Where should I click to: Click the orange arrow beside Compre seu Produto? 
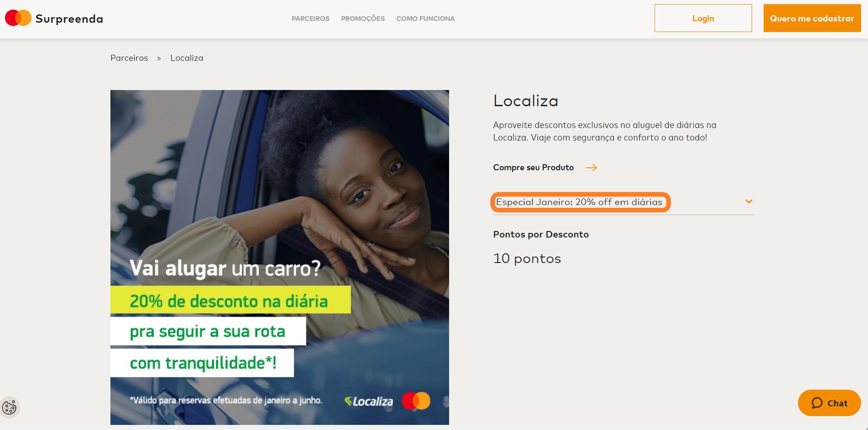(591, 167)
